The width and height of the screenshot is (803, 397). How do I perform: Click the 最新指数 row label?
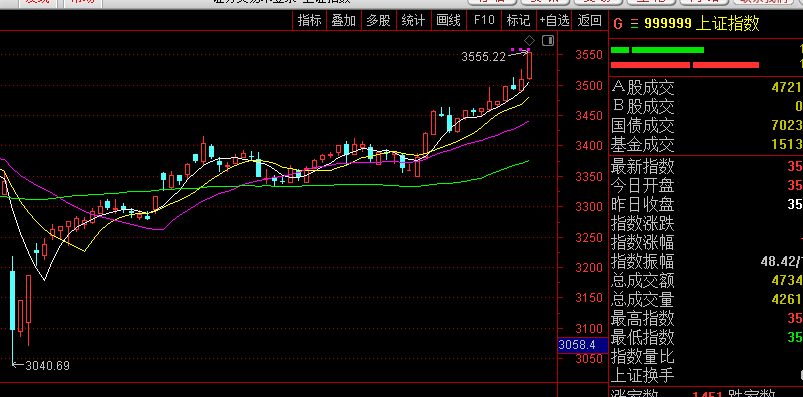point(643,166)
